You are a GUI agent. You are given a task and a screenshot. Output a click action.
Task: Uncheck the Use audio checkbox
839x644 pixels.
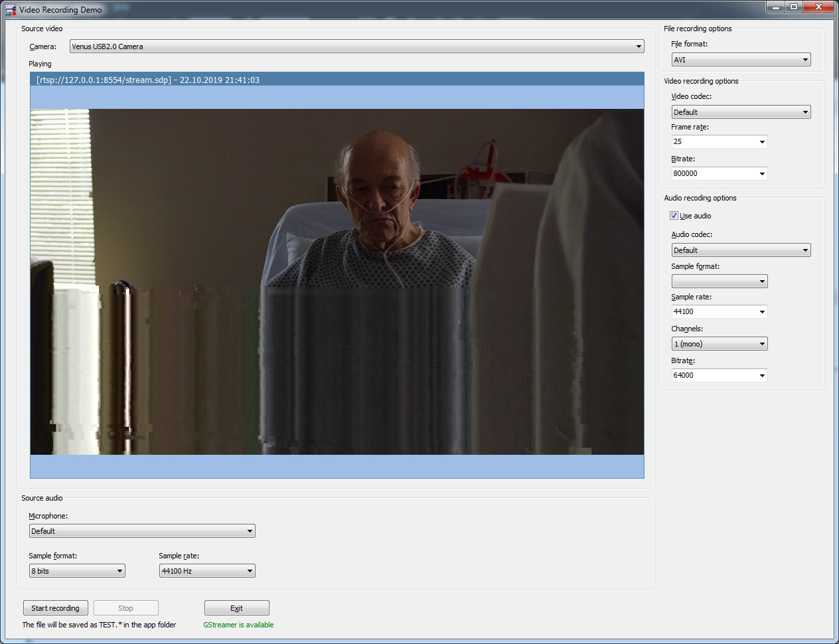674,216
